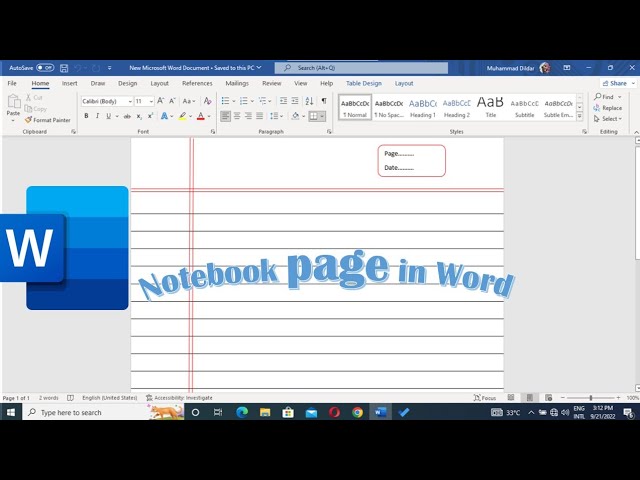Switch to the References tab
Viewport: 640px width, 480px height.
click(197, 83)
